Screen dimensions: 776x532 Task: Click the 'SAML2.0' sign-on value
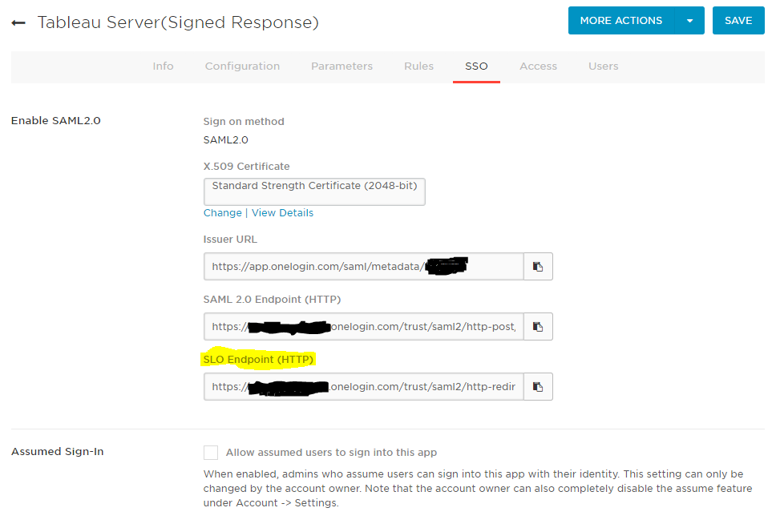[226, 140]
